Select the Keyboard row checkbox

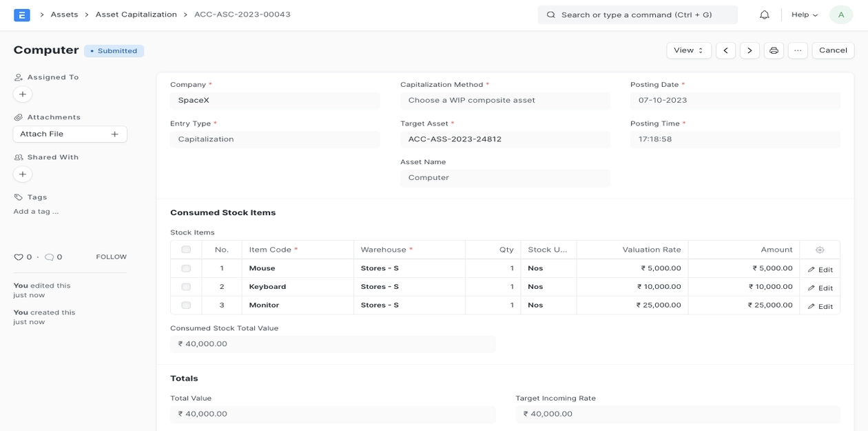186,287
